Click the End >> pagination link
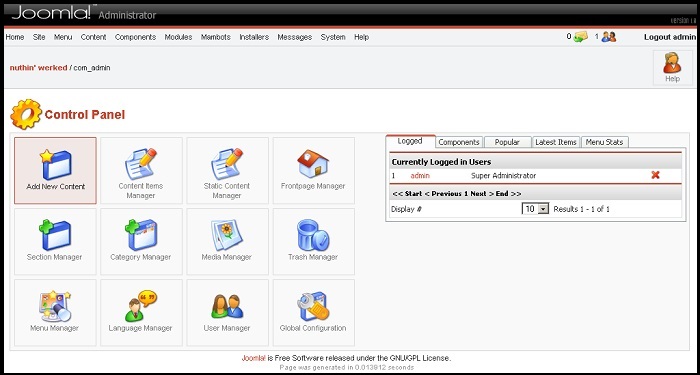 pos(508,194)
